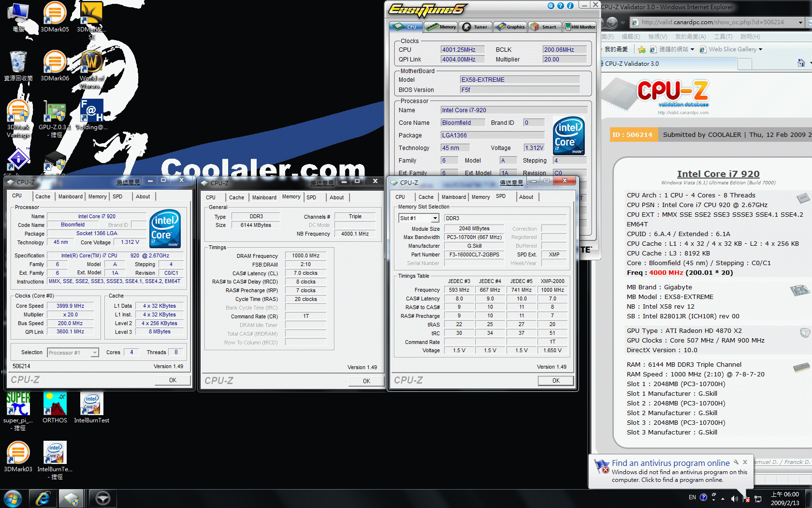
Task: Click the CPU-Z validation database logo
Action: click(x=673, y=94)
